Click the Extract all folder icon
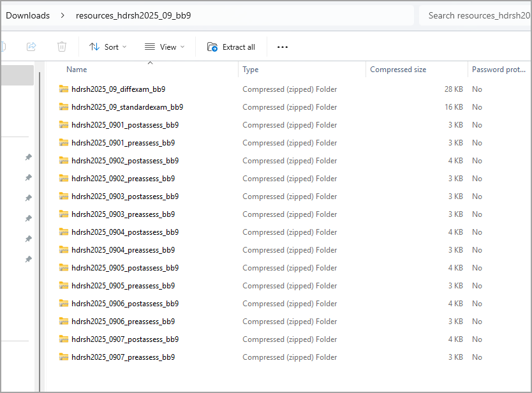 click(212, 47)
